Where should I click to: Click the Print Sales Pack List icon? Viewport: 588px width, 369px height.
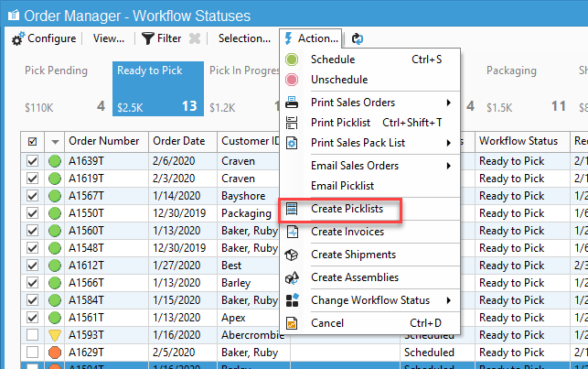point(292,143)
